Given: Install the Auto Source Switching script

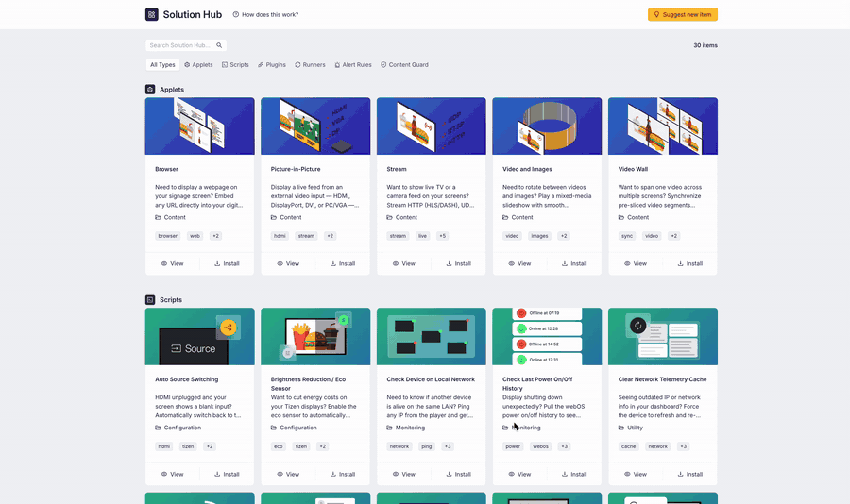Looking at the screenshot, I should (227, 474).
